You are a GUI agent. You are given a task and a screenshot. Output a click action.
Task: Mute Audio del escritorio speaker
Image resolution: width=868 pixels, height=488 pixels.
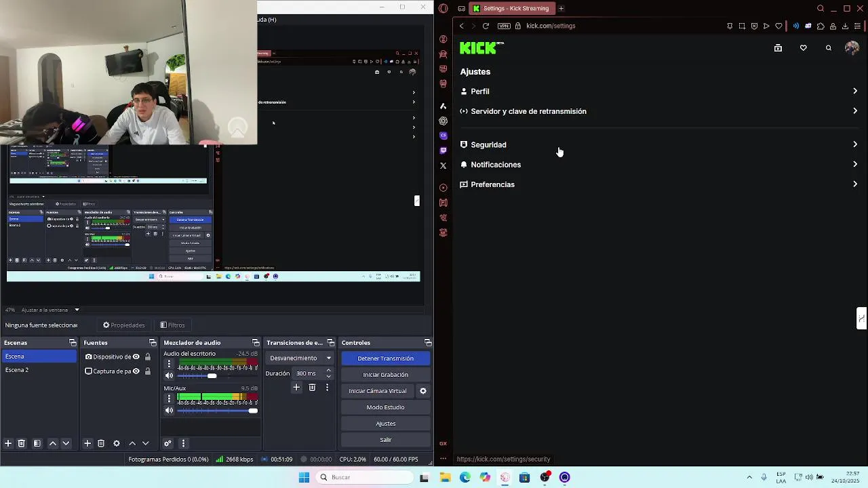pos(170,375)
